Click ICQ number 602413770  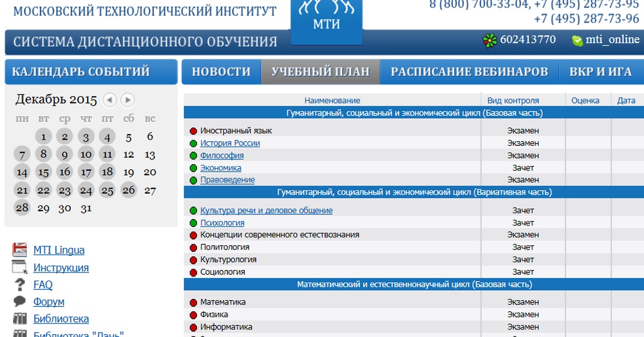click(528, 40)
